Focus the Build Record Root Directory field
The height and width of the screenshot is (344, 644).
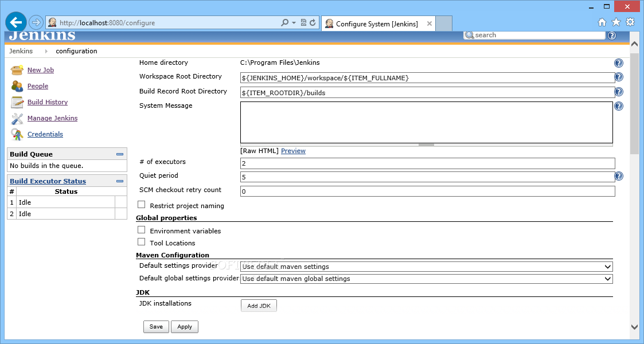(x=428, y=93)
